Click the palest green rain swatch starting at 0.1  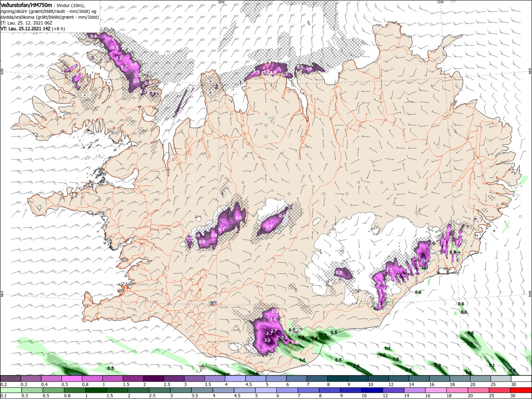click(x=10, y=390)
